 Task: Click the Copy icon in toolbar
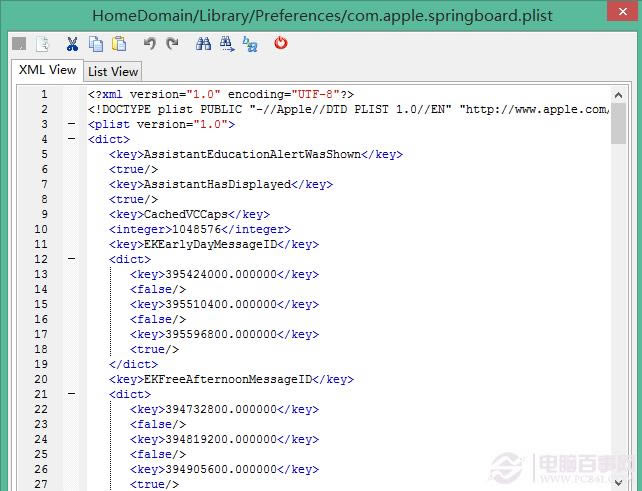point(96,44)
